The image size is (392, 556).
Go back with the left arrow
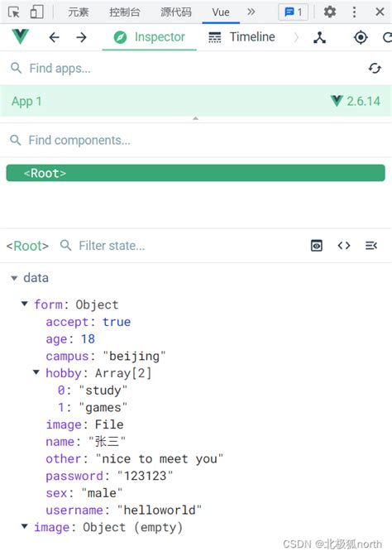[55, 37]
